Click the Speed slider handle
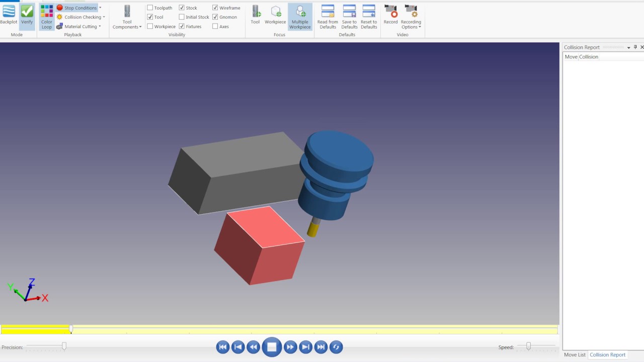 (x=528, y=346)
